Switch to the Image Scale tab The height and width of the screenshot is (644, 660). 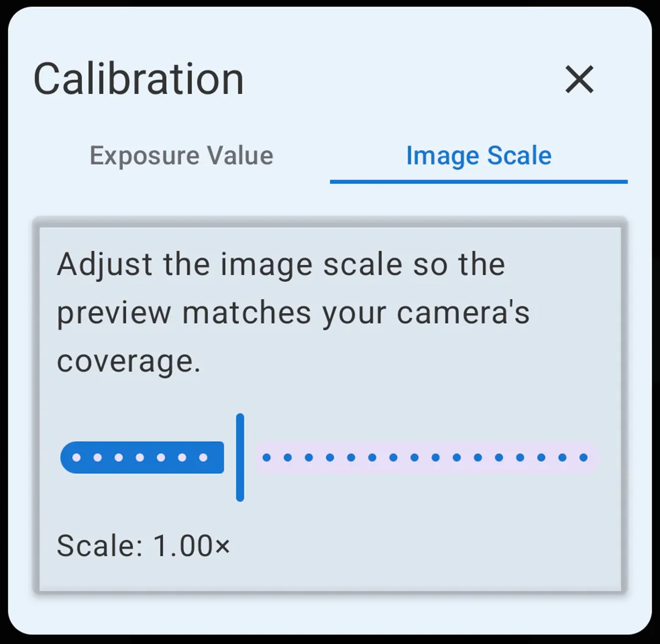(x=479, y=155)
